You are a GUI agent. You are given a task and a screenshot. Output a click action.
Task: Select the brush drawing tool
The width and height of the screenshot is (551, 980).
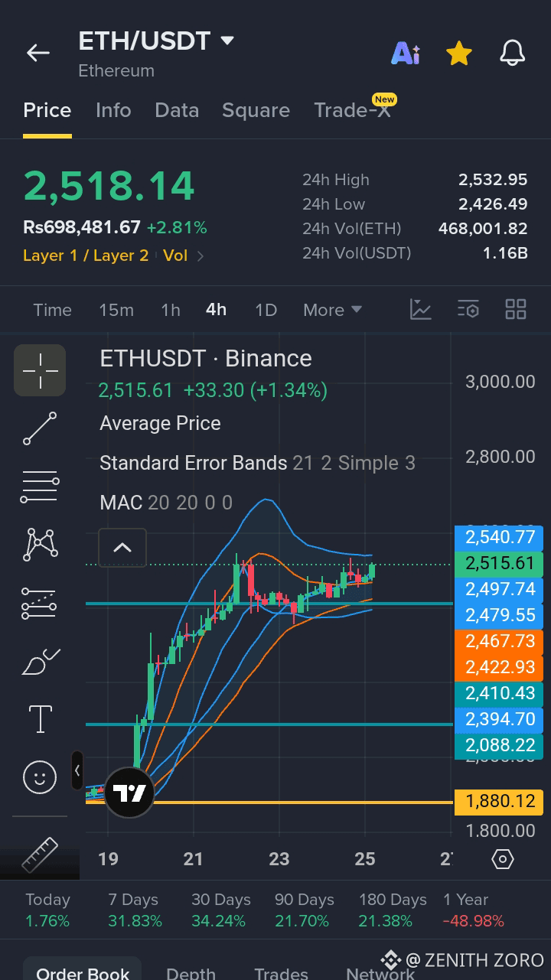tap(40, 661)
